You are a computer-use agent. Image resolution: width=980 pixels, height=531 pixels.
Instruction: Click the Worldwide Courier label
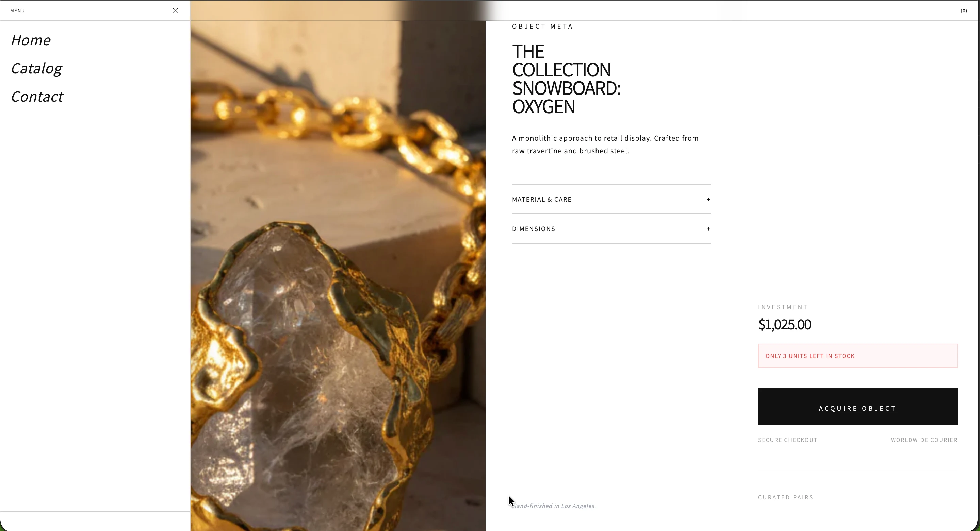924,440
